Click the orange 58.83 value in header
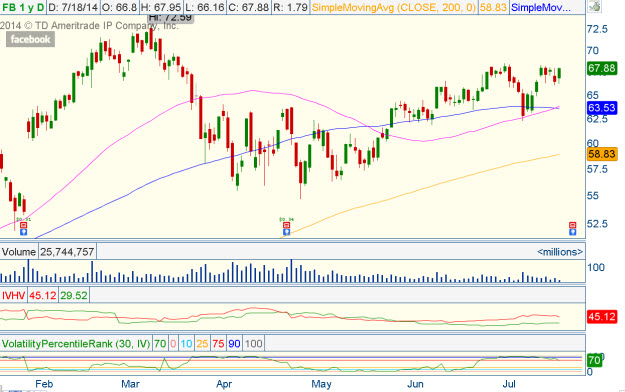The height and width of the screenshot is (392, 625). point(493,7)
